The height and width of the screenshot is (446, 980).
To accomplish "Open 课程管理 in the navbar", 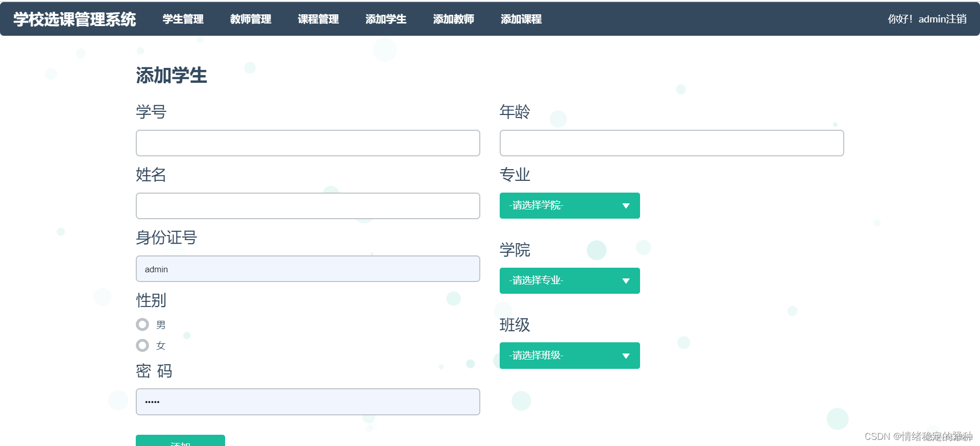I will pos(318,19).
